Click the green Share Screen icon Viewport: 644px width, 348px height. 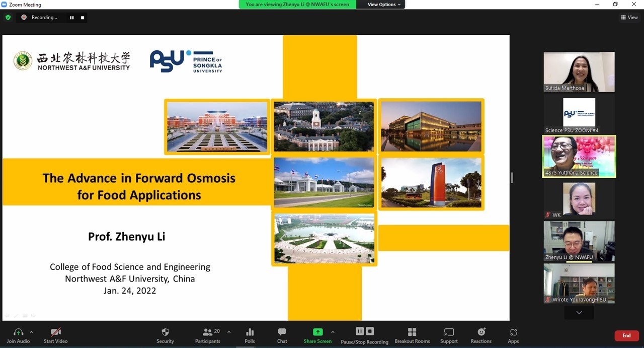[x=317, y=332]
